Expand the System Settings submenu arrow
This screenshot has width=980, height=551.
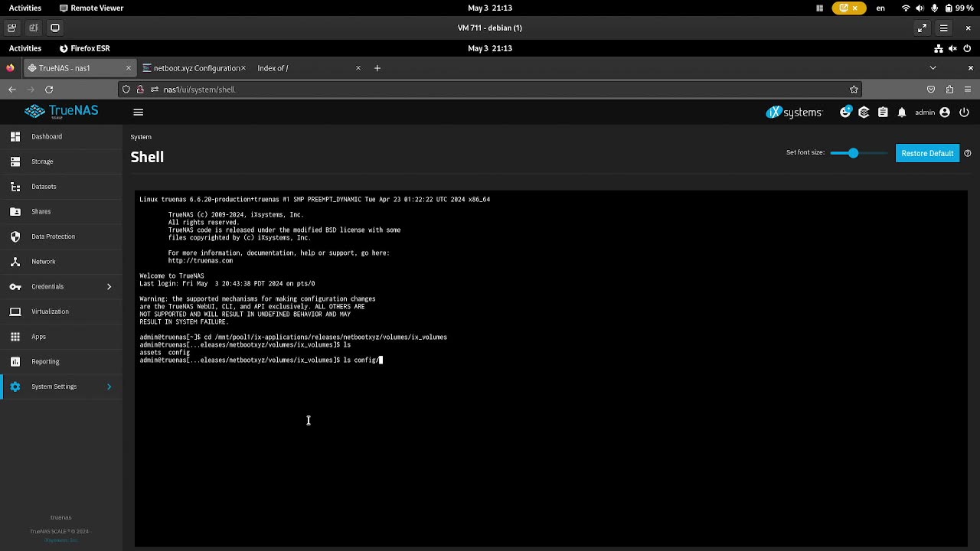(x=109, y=386)
